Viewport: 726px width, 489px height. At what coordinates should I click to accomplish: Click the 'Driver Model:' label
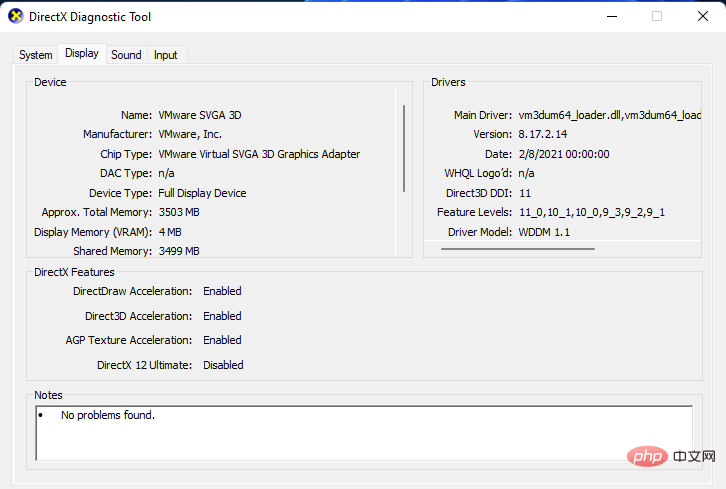[480, 232]
